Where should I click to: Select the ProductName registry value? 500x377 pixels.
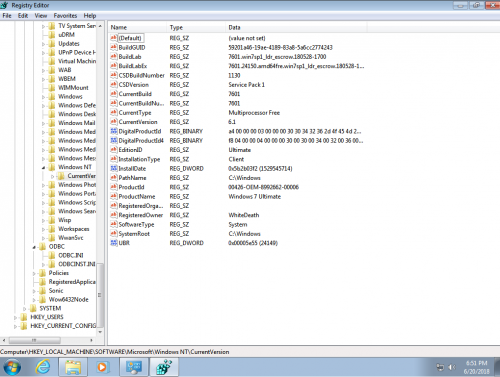coord(137,197)
